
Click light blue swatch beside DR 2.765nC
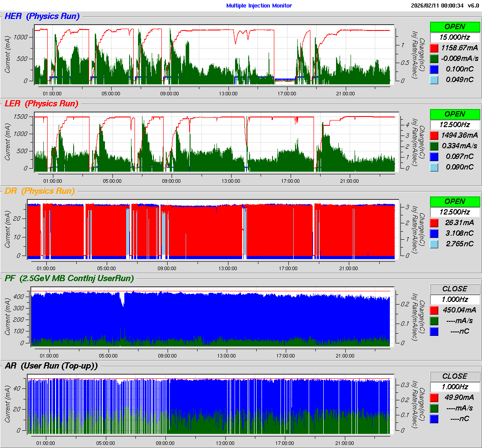pos(434,244)
